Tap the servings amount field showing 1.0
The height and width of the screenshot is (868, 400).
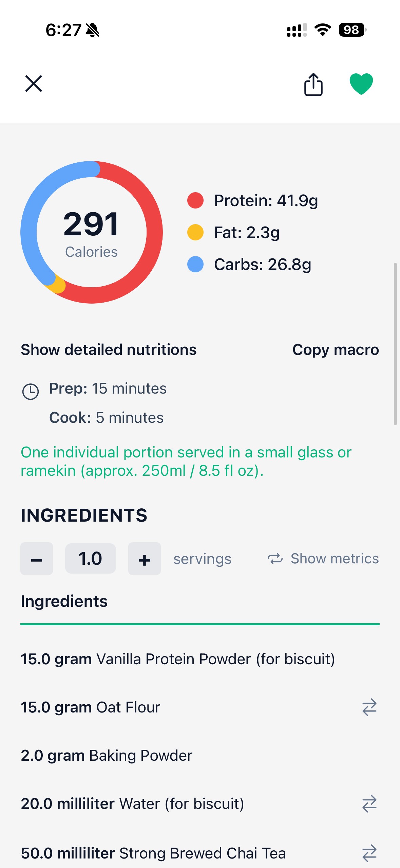point(90,559)
